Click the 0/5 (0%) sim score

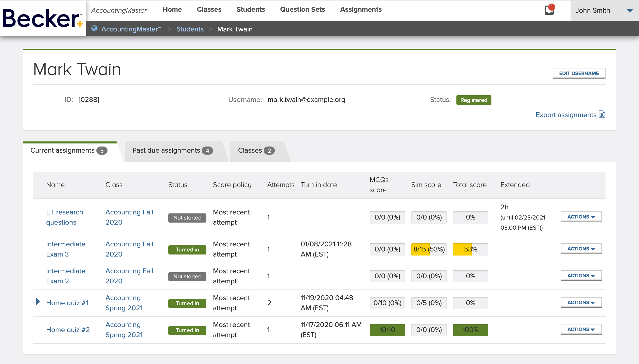pyautogui.click(x=429, y=303)
